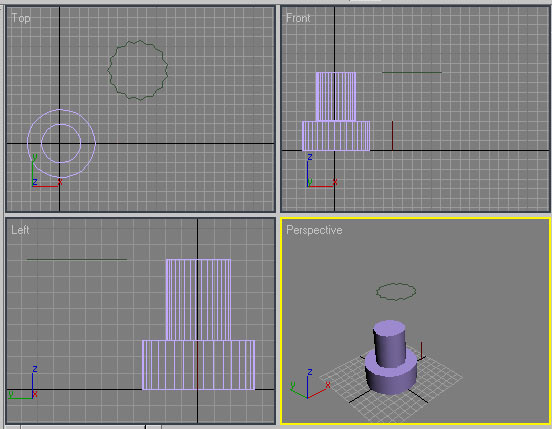Select the wide base cylinder in Left viewport
The image size is (552, 429).
point(198,365)
